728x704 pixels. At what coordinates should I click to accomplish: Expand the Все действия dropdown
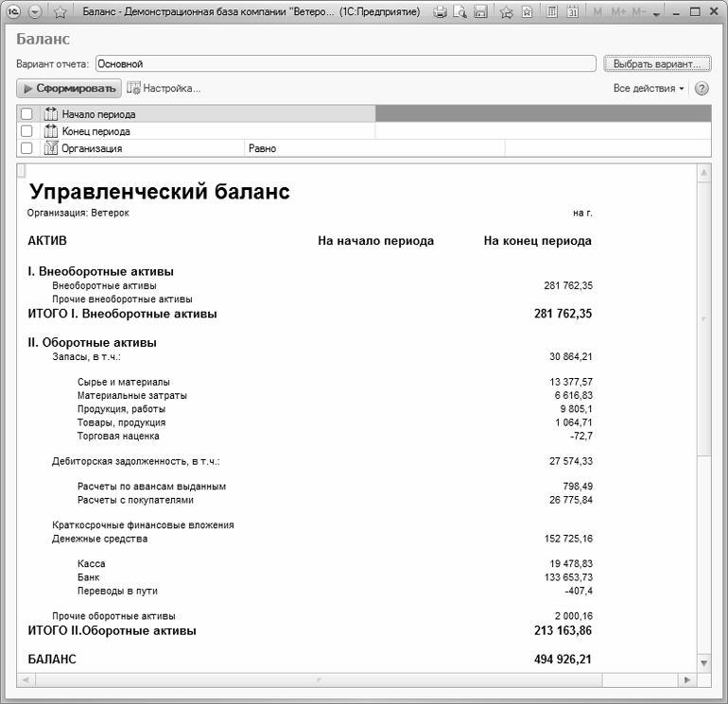point(649,88)
